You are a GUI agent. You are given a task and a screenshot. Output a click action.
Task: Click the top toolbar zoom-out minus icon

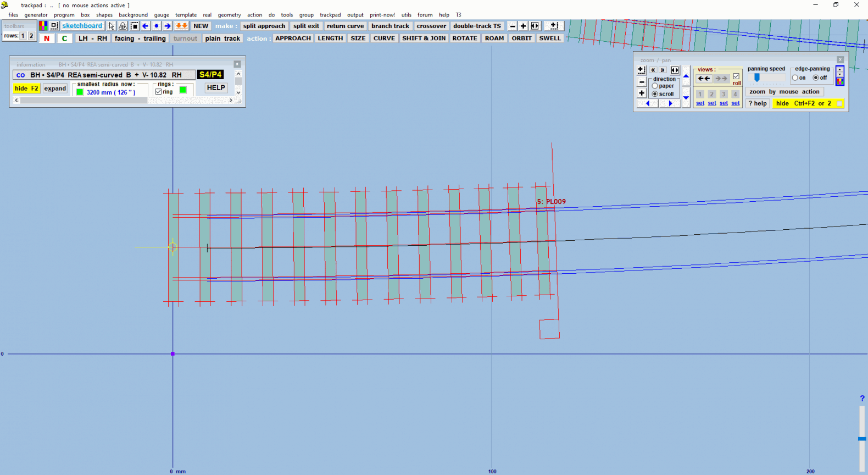[512, 26]
